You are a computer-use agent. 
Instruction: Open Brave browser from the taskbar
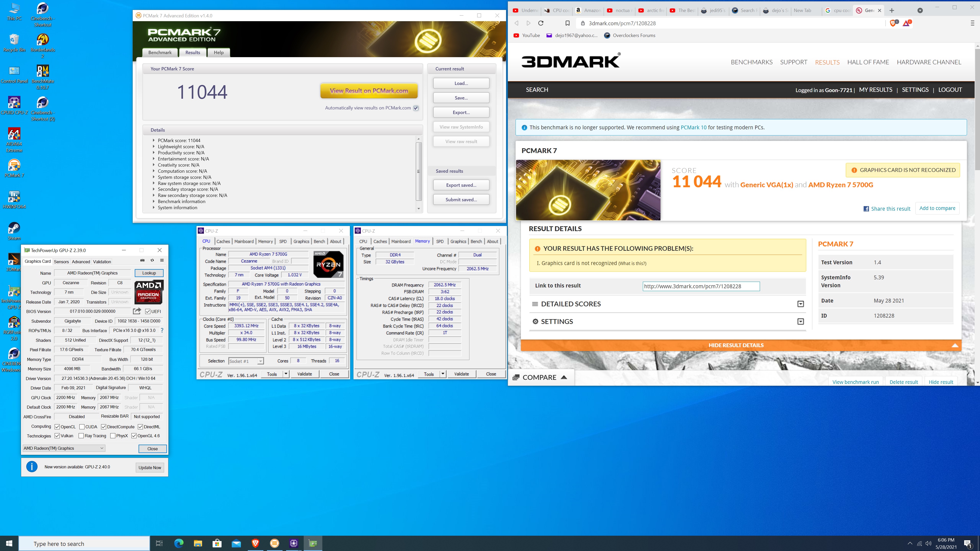tap(255, 543)
